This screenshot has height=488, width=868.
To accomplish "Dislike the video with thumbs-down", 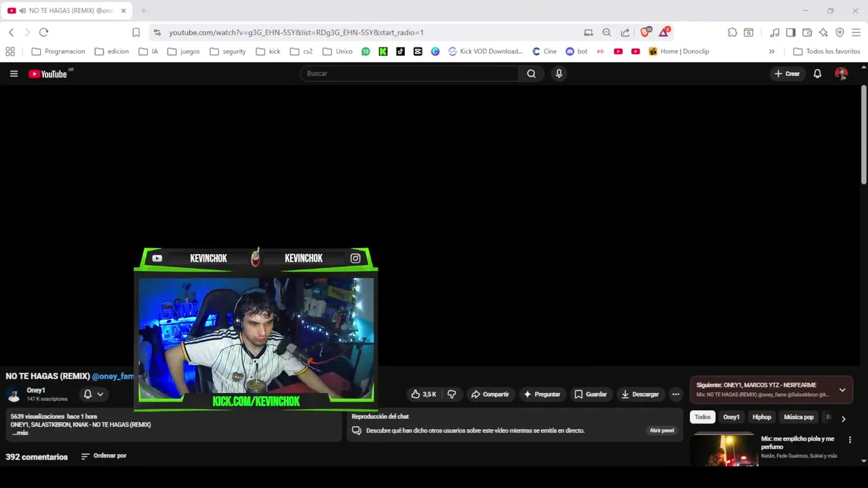I will pos(452,394).
